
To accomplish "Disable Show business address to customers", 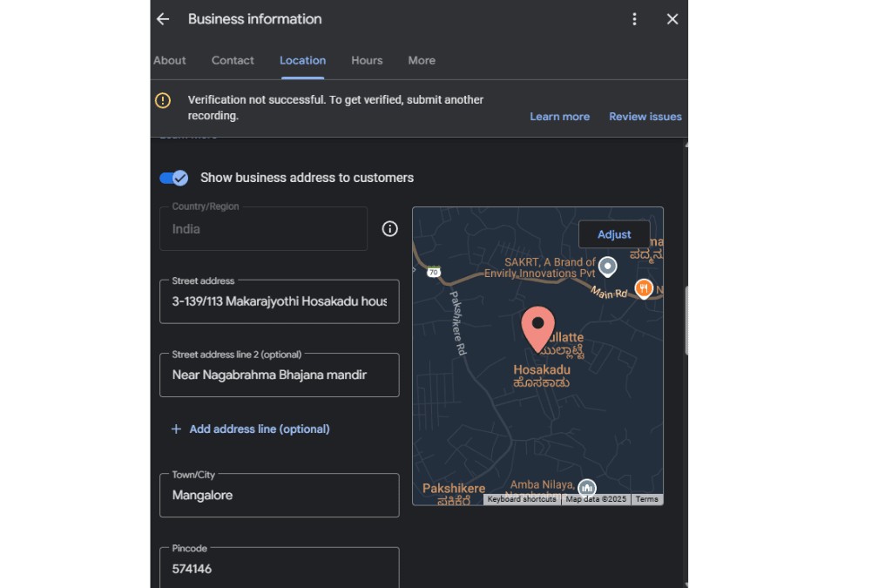I will tap(173, 178).
